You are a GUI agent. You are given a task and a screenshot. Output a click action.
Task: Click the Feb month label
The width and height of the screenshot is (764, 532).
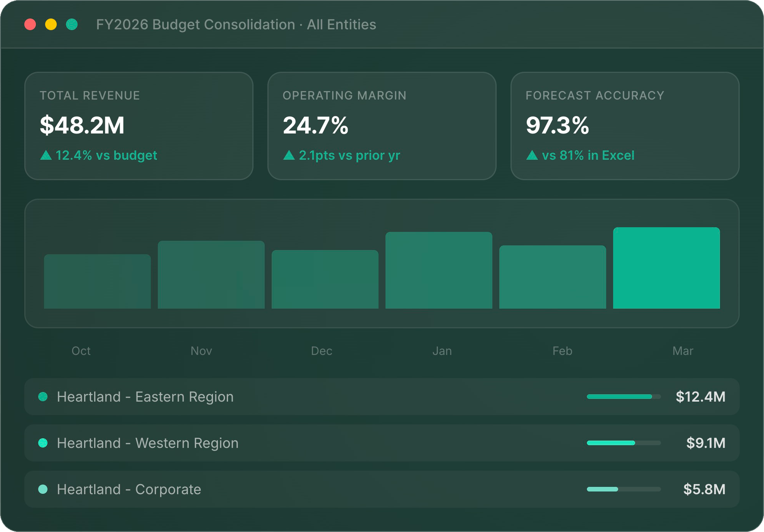click(562, 351)
